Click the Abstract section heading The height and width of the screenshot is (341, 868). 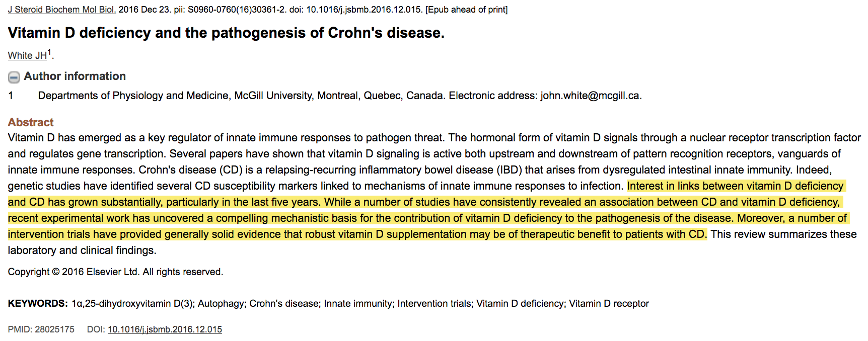[x=31, y=122]
